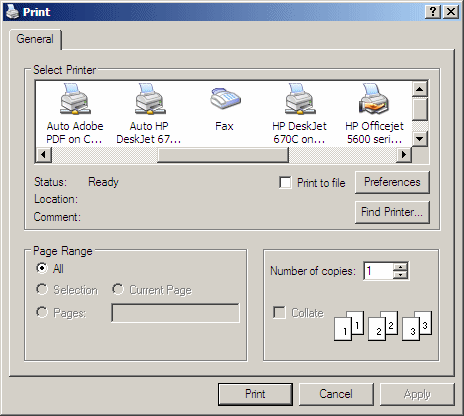Switch to the General tab
This screenshot has height=416, width=464.
click(35, 39)
